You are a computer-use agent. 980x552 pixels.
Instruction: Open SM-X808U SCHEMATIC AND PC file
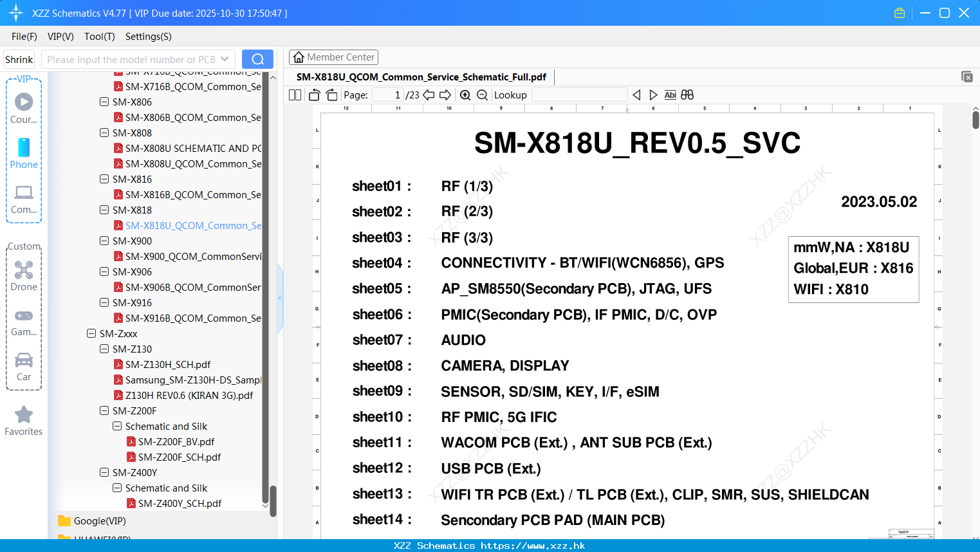[193, 148]
